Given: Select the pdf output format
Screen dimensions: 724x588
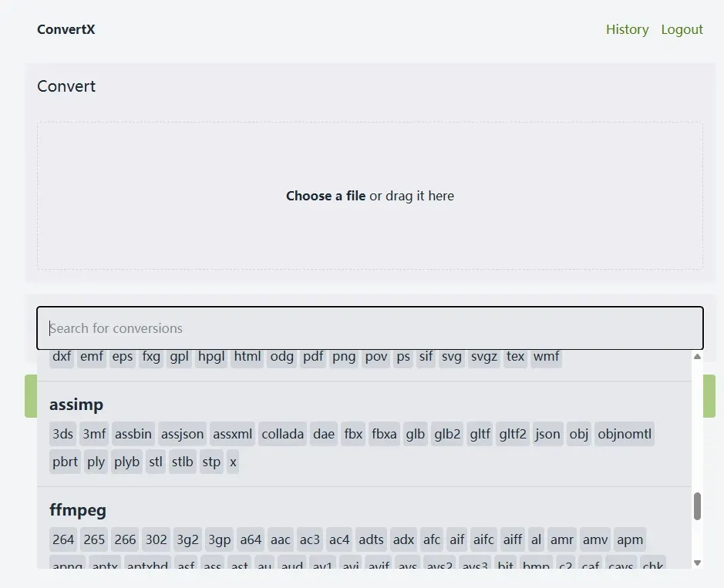Looking at the screenshot, I should pyautogui.click(x=313, y=356).
